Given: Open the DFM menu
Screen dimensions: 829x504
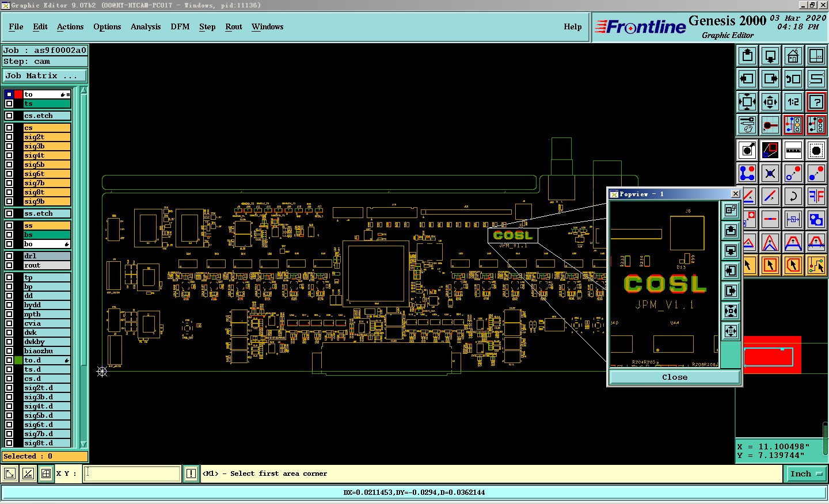Looking at the screenshot, I should click(180, 26).
